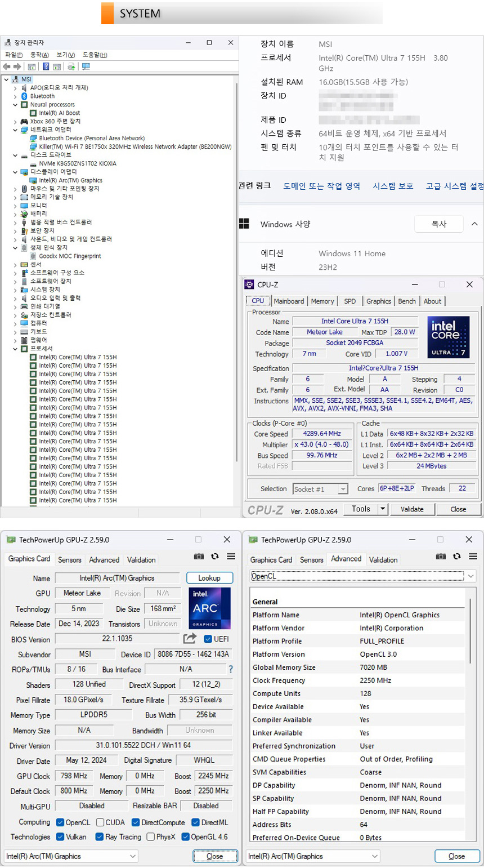Switch to the Mainboard tab in CPU-Z
Screen dimensions: 484x868
click(289, 301)
